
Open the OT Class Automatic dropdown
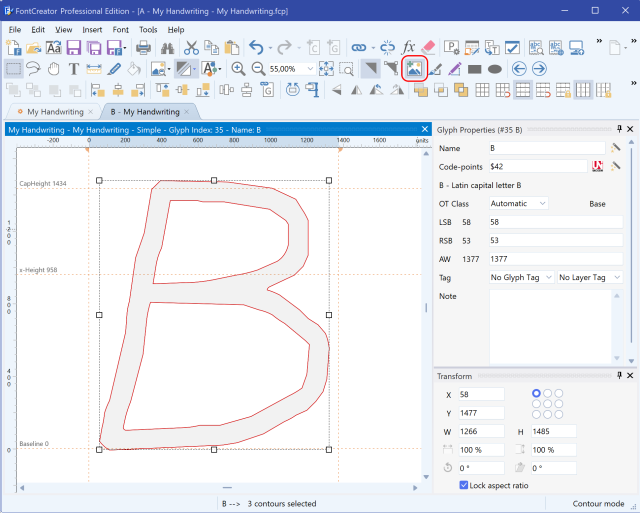[519, 203]
